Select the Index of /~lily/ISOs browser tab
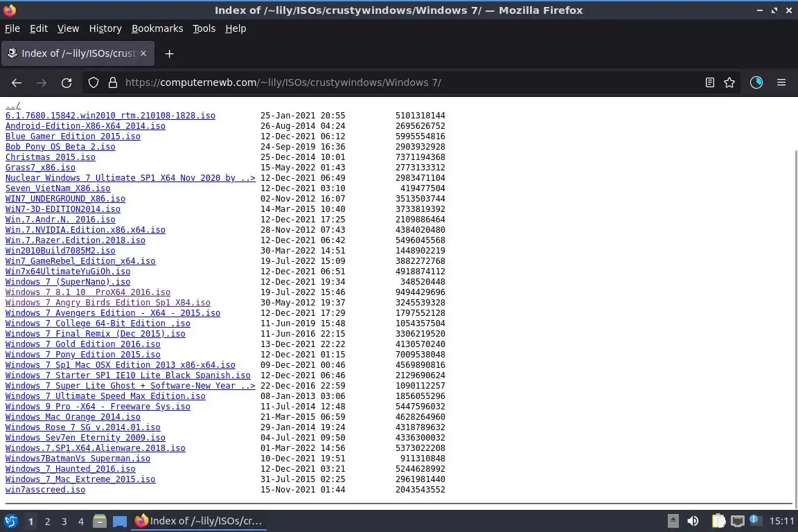The image size is (798, 532). (78, 53)
